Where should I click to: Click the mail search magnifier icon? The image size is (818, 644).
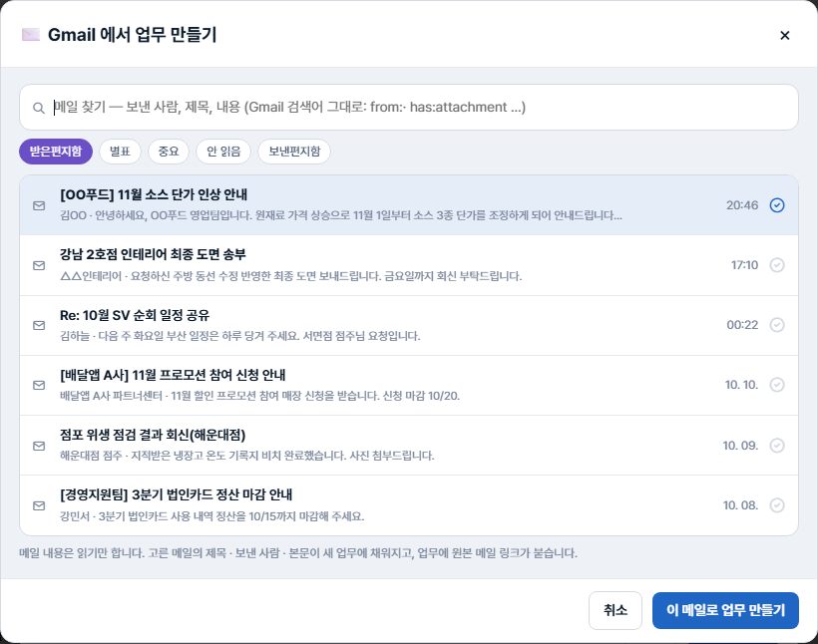point(39,108)
